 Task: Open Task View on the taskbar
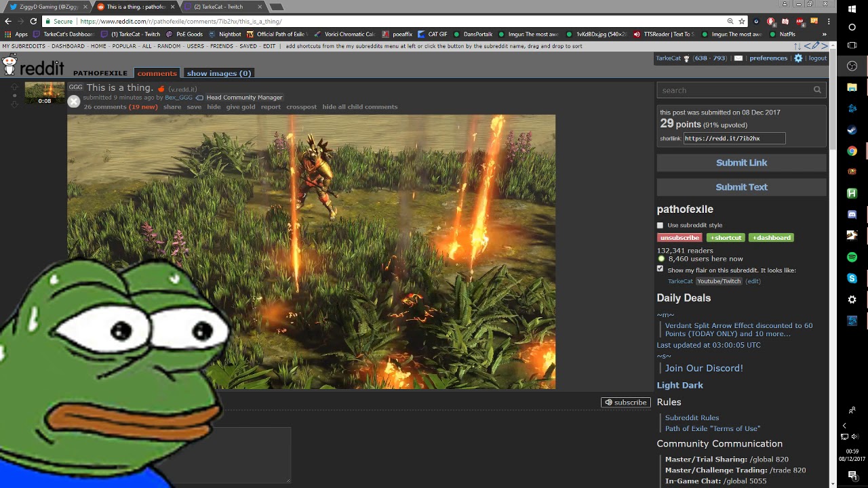coord(852,45)
